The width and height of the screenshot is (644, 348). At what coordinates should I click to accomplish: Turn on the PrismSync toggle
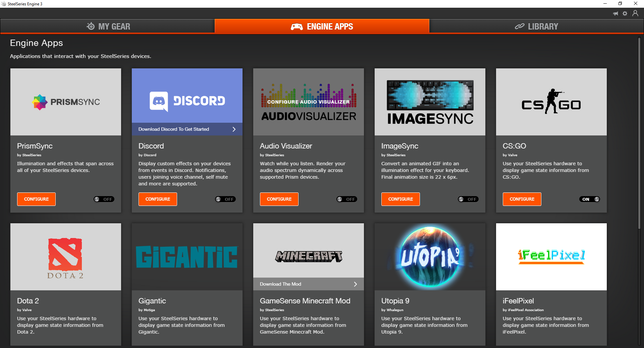(104, 199)
